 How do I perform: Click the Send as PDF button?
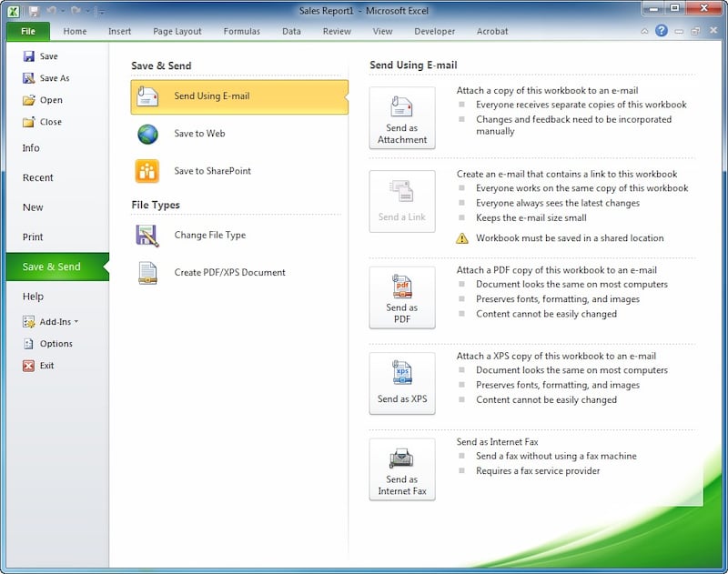[402, 297]
